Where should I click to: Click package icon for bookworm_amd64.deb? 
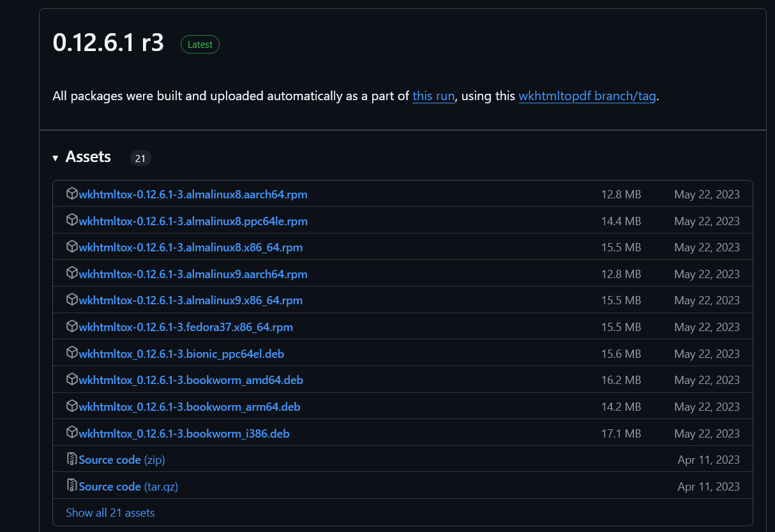[72, 380]
